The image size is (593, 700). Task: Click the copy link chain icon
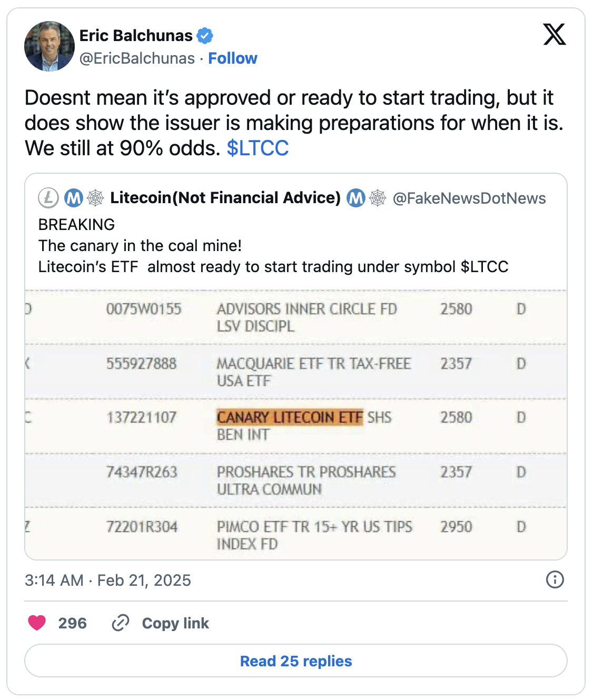(x=121, y=623)
